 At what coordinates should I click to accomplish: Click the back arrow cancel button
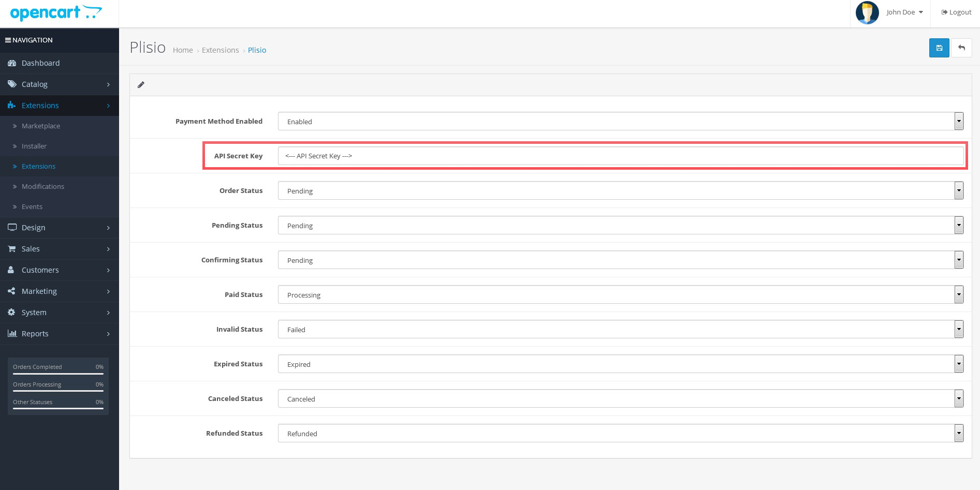(x=961, y=48)
